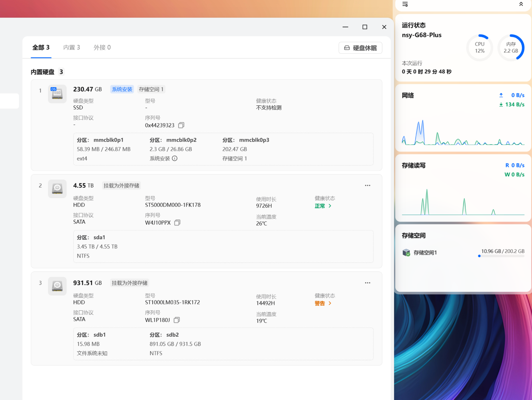This screenshot has height=400, width=532.
Task: Click the CPU 12% usage gauge
Action: pos(480,48)
